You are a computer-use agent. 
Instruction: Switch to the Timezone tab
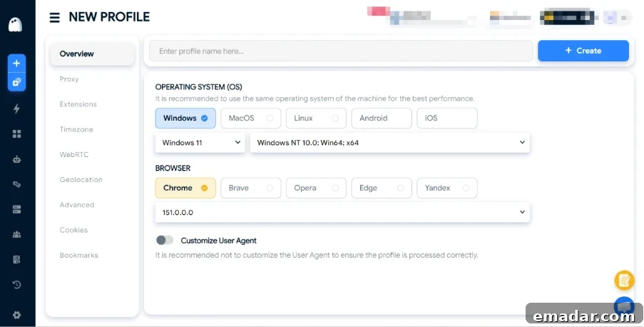coord(76,129)
